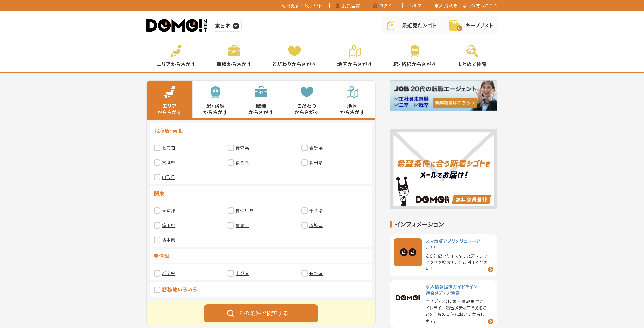Expand the 求人情報提供ガイドライン card arrow
Image resolution: width=644 pixels, height=328 pixels.
click(490, 321)
